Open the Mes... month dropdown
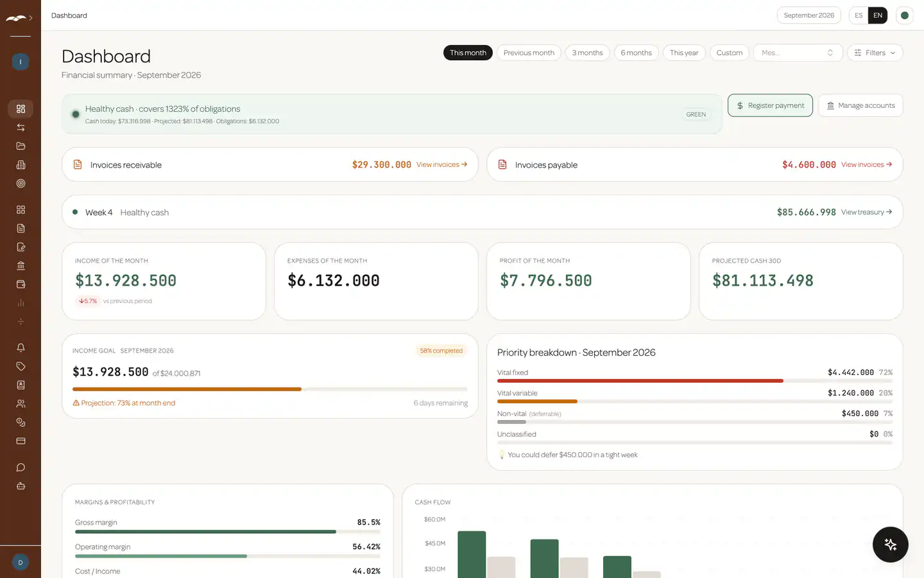 [798, 53]
